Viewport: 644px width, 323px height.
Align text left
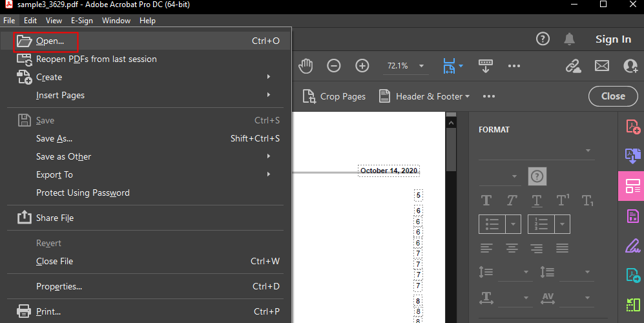pyautogui.click(x=486, y=248)
